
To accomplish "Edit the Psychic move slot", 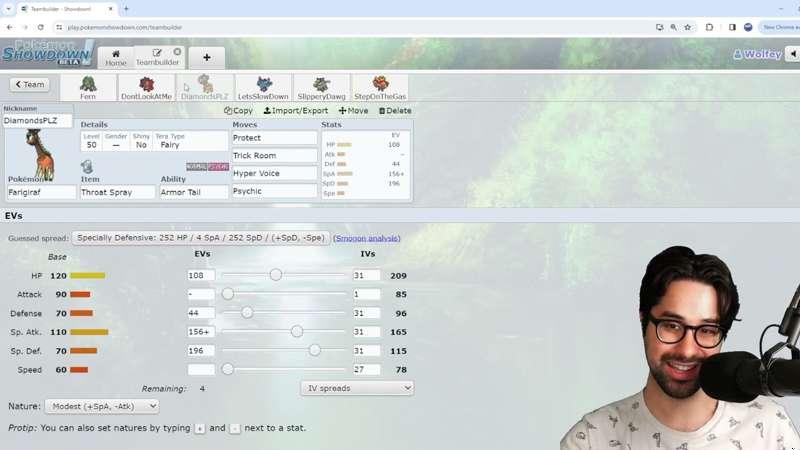I will pyautogui.click(x=274, y=191).
